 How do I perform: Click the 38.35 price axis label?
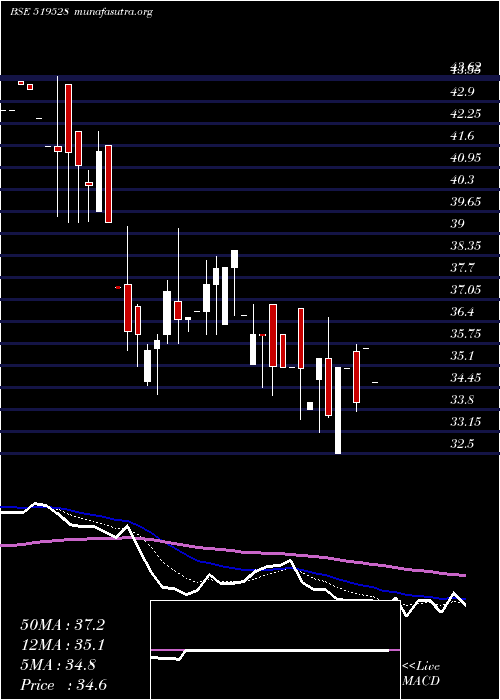[x=466, y=246]
